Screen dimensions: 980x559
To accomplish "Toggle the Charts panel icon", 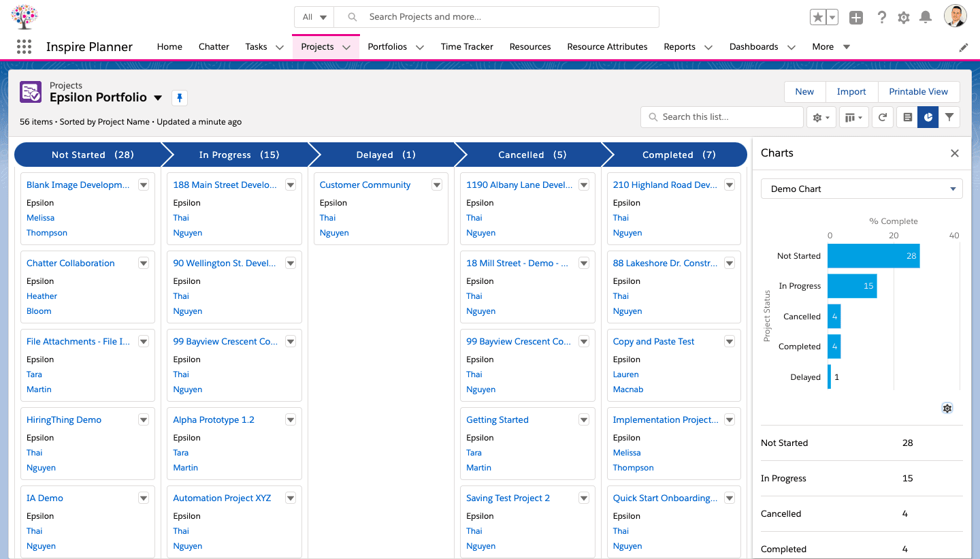I will (x=928, y=117).
